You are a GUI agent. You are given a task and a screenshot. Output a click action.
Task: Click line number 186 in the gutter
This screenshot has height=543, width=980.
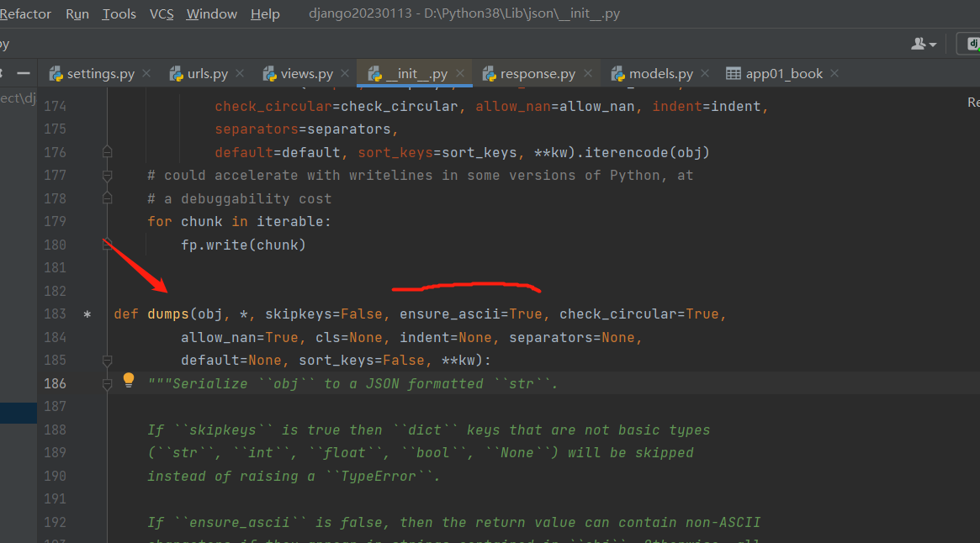[55, 383]
